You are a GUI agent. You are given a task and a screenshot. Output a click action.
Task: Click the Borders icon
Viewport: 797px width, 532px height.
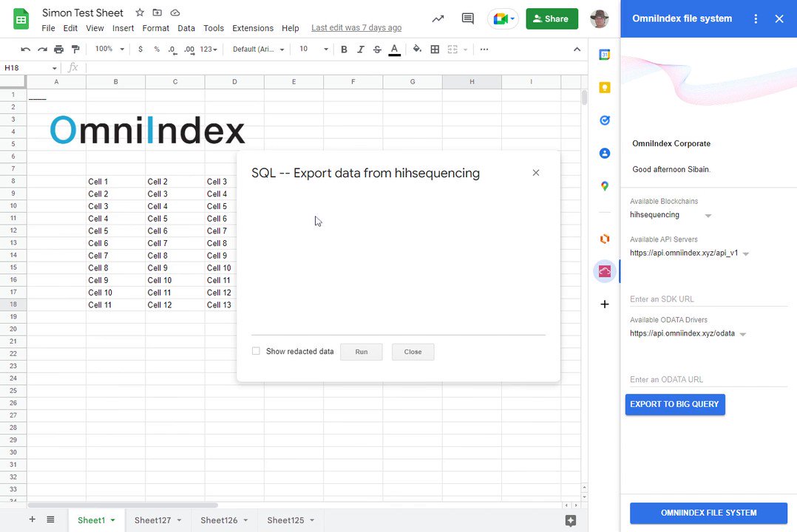[x=434, y=49]
